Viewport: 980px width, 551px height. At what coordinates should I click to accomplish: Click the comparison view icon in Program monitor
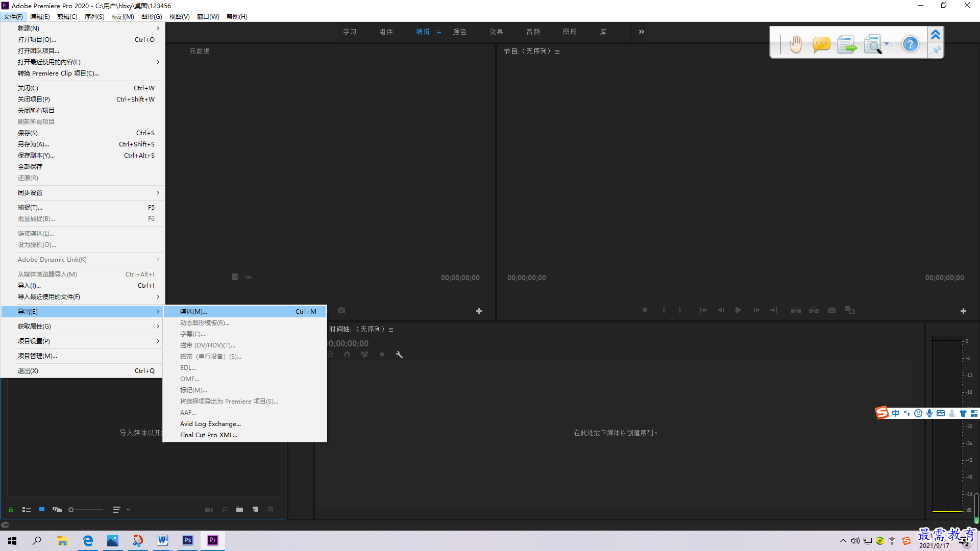click(849, 310)
